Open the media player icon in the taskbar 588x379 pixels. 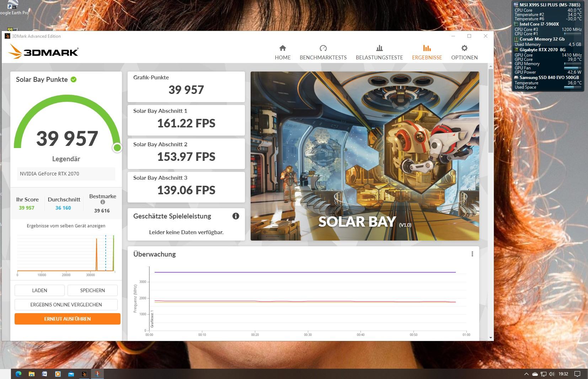[58, 374]
